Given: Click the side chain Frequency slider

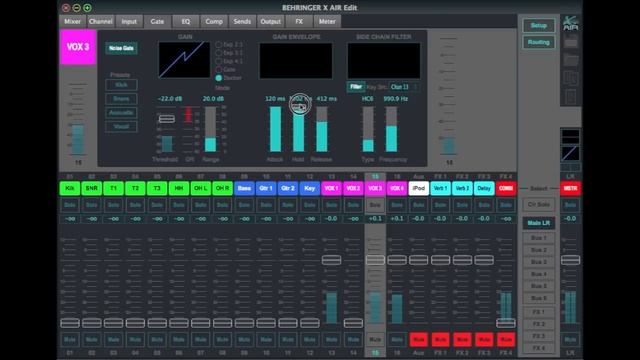Looking at the screenshot, I should coord(391,129).
